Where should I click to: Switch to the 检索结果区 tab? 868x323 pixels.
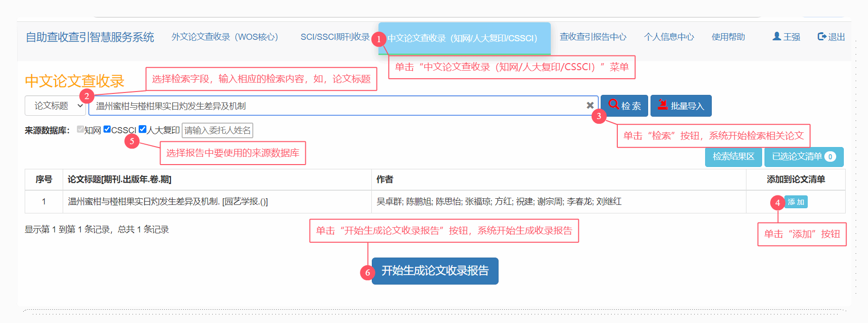pos(733,157)
